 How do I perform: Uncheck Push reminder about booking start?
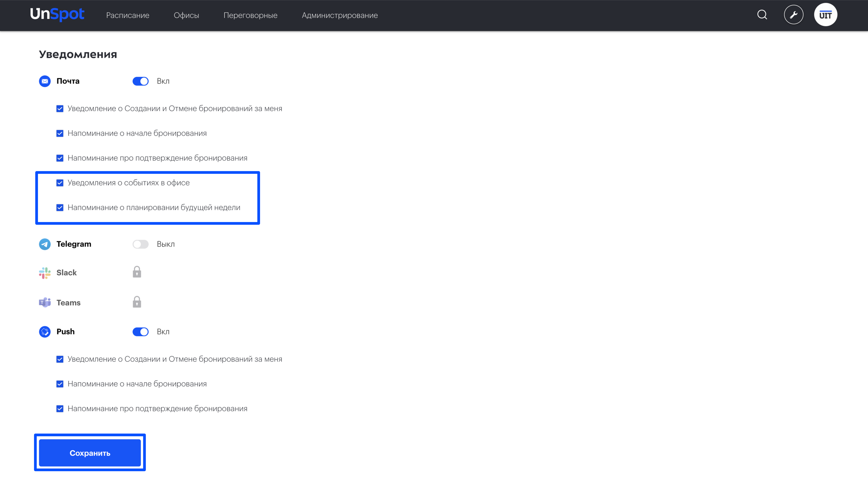[60, 384]
